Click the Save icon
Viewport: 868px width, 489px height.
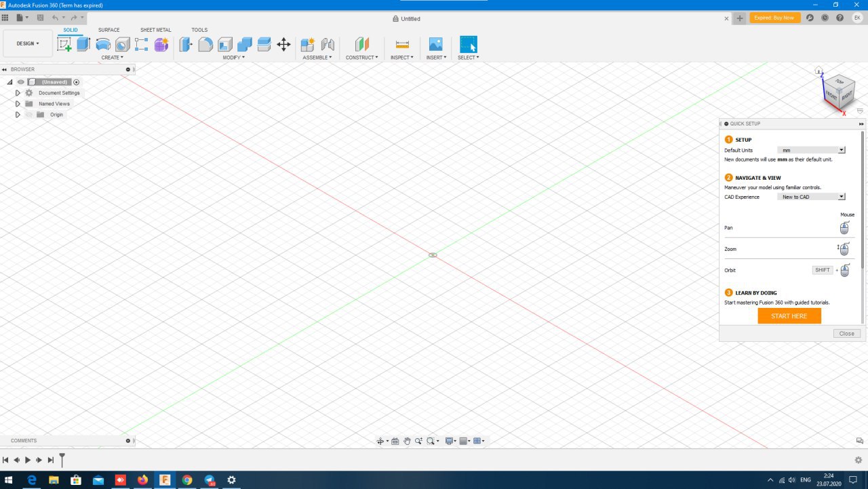coord(41,18)
